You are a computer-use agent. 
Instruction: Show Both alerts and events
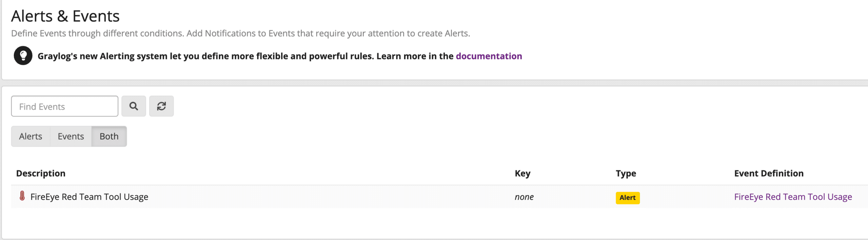[109, 136]
